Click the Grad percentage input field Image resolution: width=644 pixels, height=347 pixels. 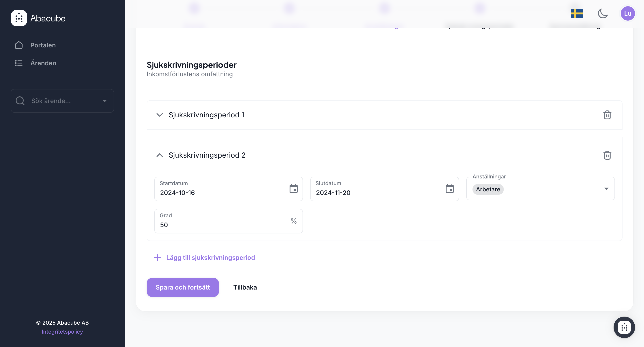pyautogui.click(x=222, y=224)
